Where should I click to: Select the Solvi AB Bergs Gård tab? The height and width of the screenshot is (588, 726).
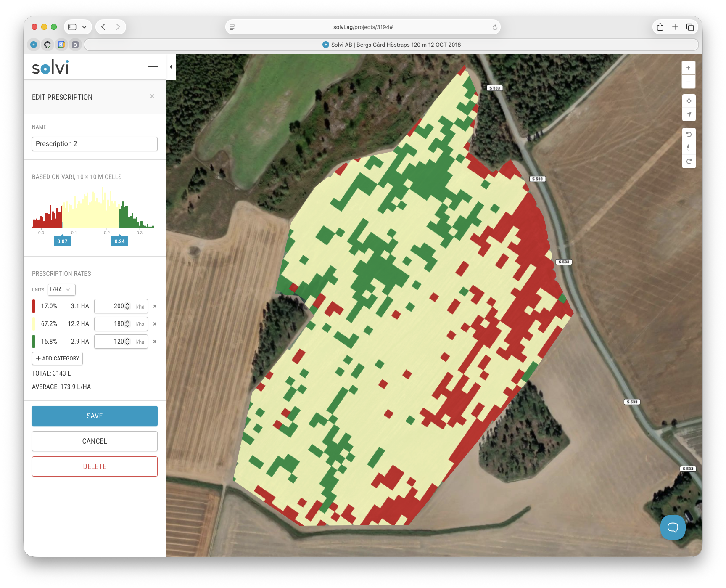click(x=391, y=45)
